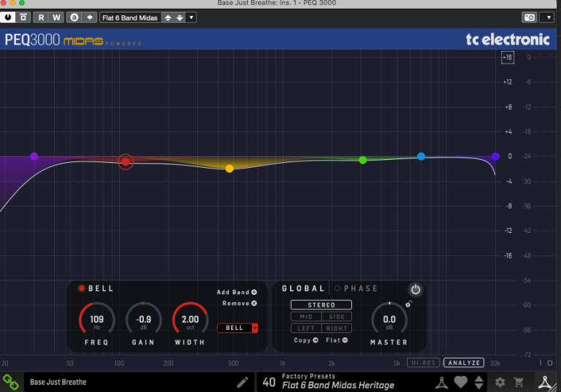Image resolution: width=561 pixels, height=392 pixels.
Task: Click the signature preset icon beside the heart
Action: [441, 383]
